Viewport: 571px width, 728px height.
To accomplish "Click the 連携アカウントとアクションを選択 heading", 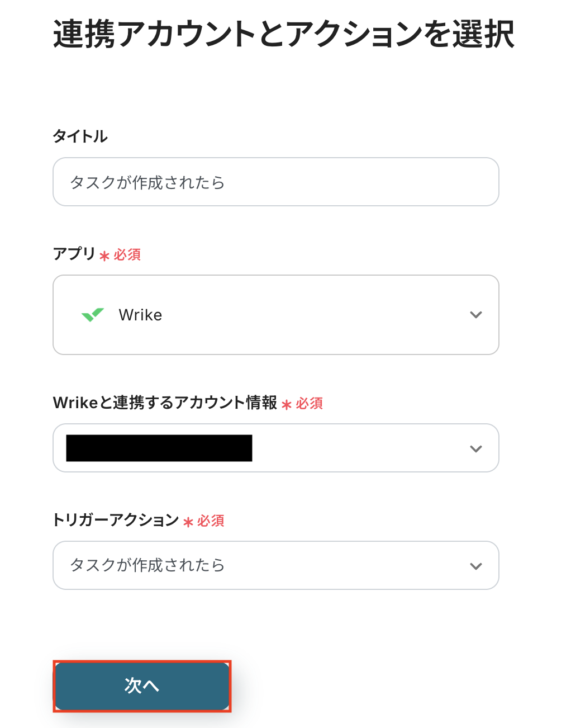I will point(284,34).
